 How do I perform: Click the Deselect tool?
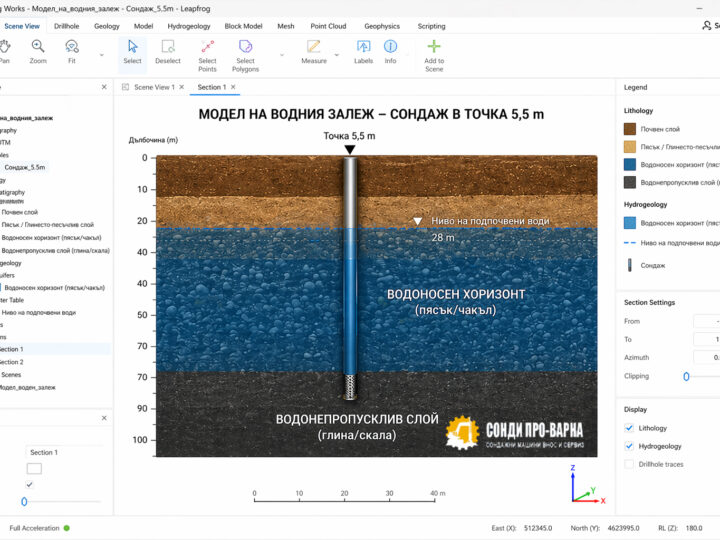click(168, 51)
